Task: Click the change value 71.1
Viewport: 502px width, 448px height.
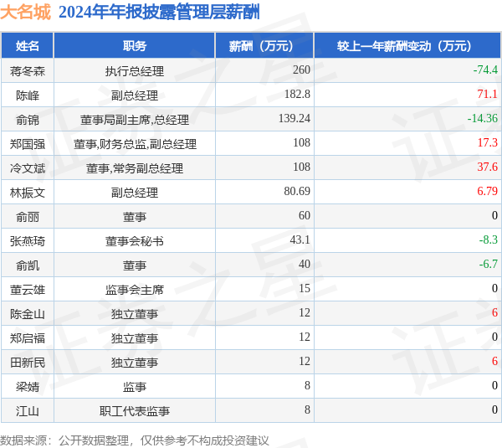Action: pos(488,94)
